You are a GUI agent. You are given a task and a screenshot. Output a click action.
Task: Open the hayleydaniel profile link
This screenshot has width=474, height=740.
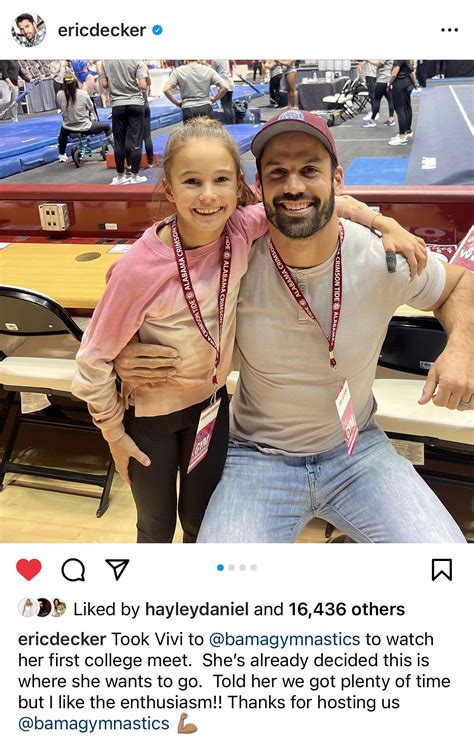(x=197, y=609)
